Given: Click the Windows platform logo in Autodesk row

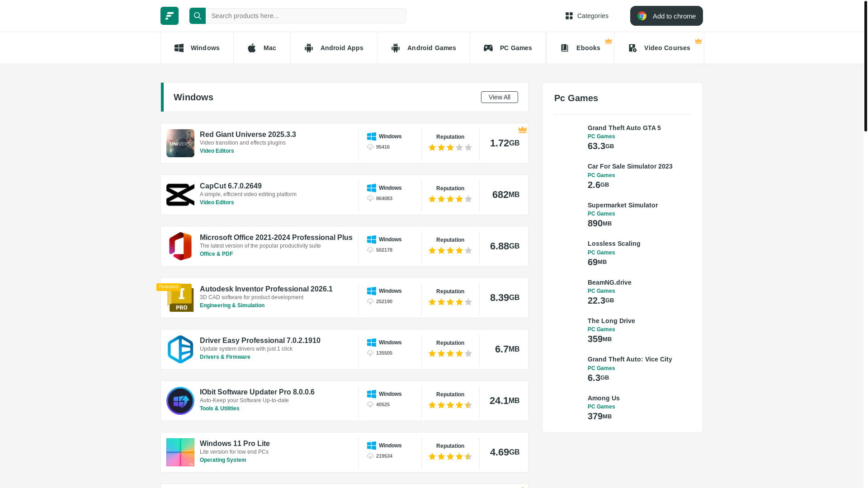Looking at the screenshot, I should pos(372,291).
